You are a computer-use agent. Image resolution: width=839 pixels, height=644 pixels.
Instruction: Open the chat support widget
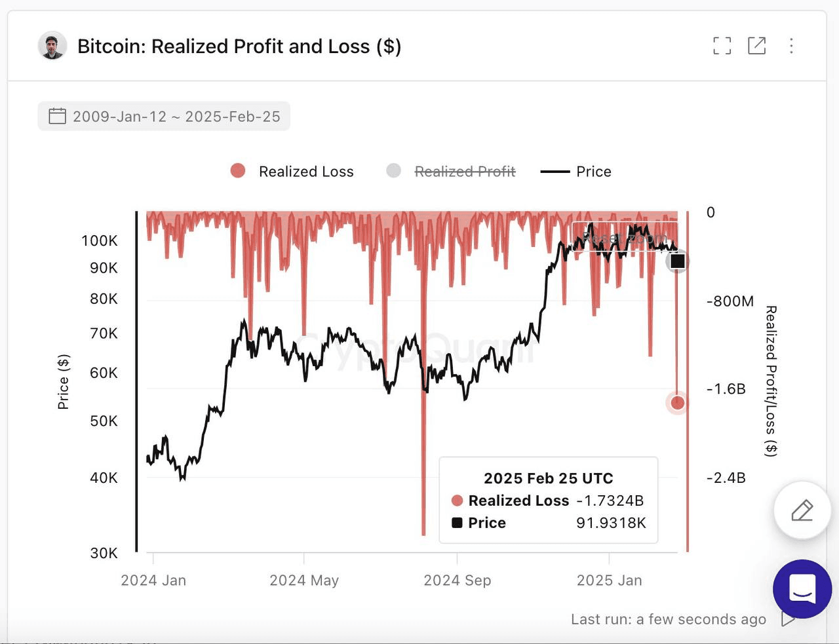click(802, 588)
